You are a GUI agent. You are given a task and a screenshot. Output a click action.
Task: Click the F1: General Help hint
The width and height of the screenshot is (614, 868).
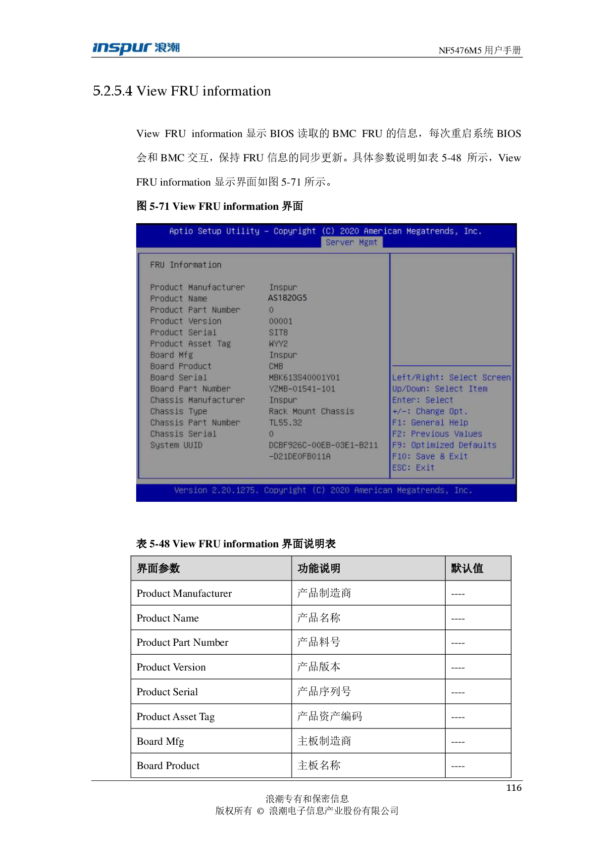tap(430, 423)
